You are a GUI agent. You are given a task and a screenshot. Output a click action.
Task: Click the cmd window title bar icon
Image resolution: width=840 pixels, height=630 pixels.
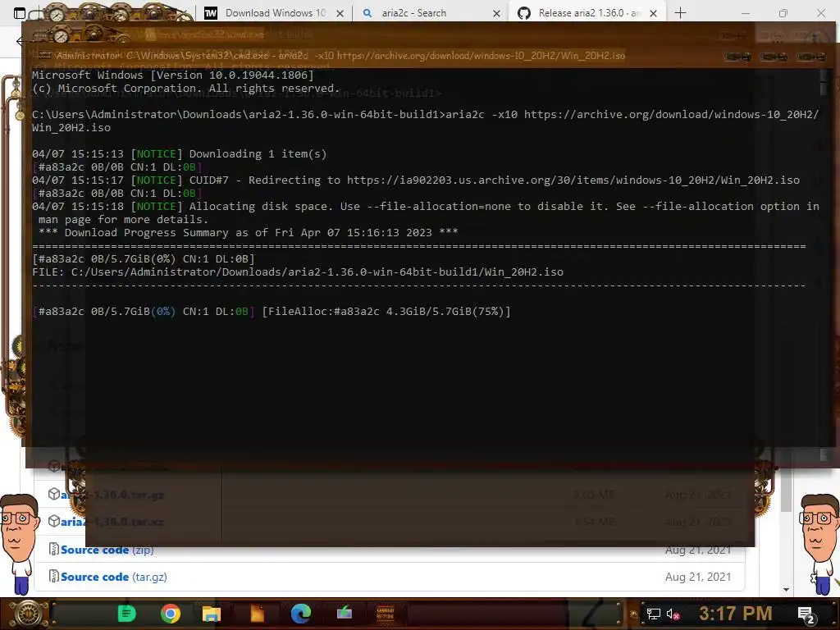(x=45, y=55)
